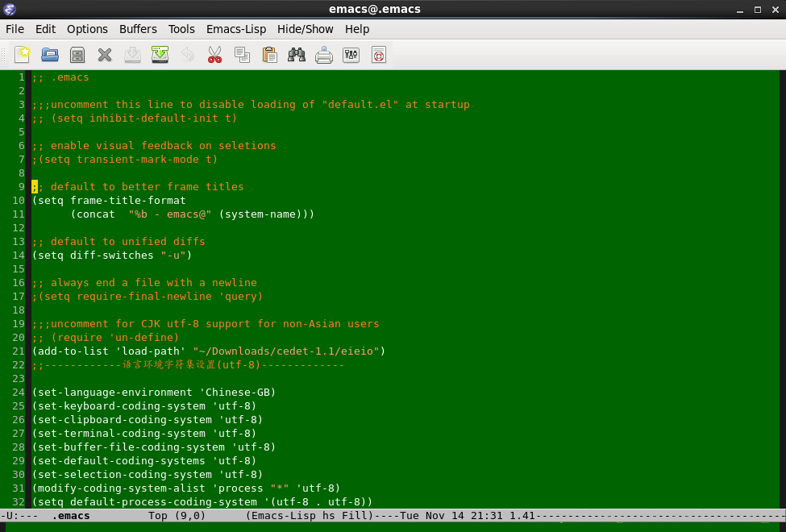Click the line '(modify-coding-system-alist 'process'

point(186,488)
